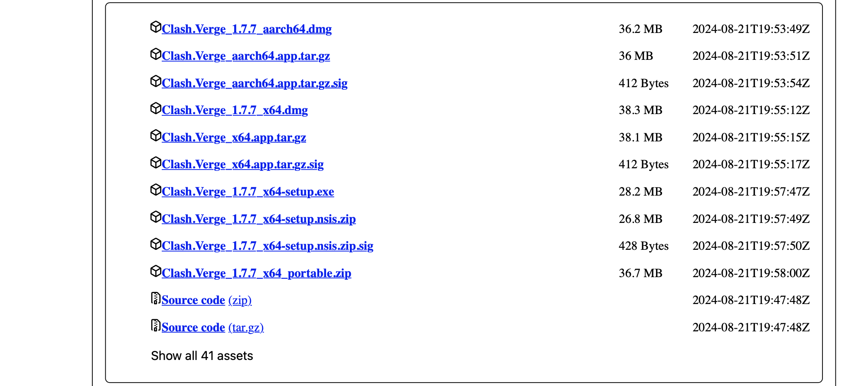Image resolution: width=868 pixels, height=386 pixels.
Task: Select the 36 MB size text
Action: coord(636,56)
